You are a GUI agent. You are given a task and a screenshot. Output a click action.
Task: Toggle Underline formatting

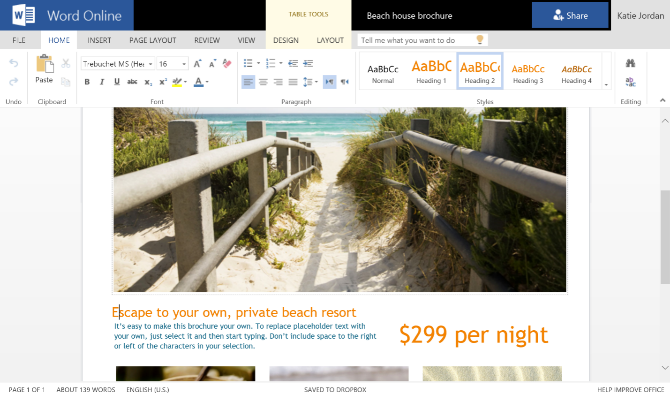[117, 82]
